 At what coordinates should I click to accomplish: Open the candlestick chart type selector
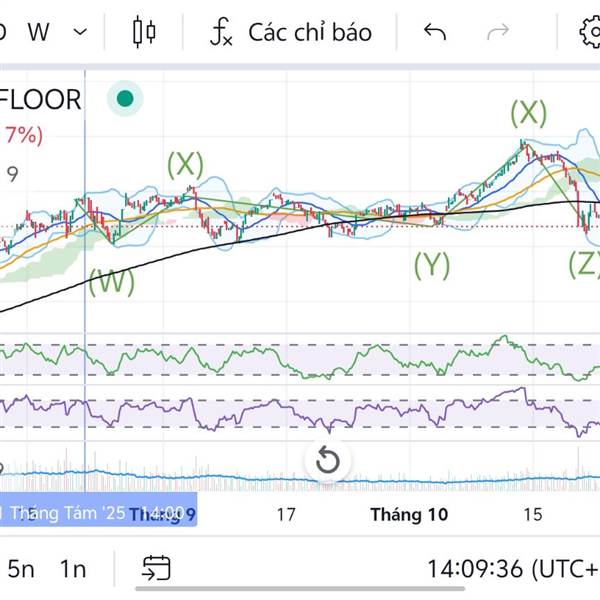[x=145, y=32]
